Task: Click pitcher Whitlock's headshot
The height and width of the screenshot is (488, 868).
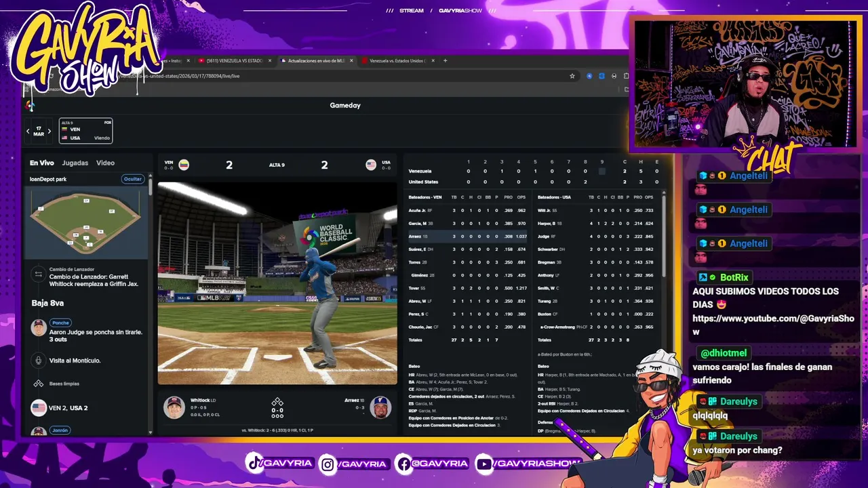Action: click(x=174, y=407)
